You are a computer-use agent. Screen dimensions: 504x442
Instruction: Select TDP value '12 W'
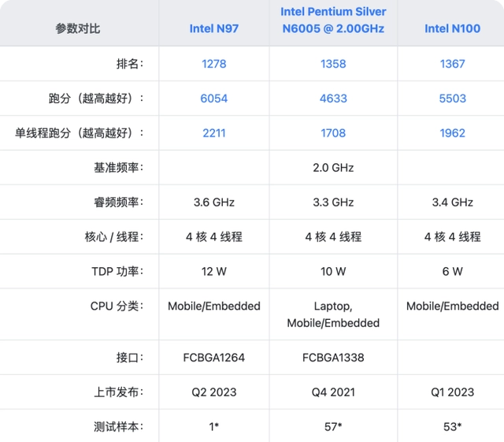[x=213, y=272]
